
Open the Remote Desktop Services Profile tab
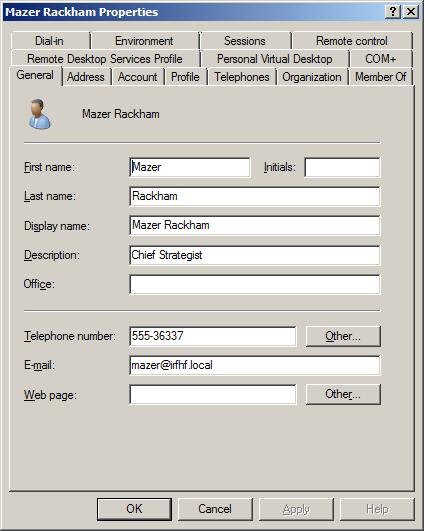click(105, 59)
